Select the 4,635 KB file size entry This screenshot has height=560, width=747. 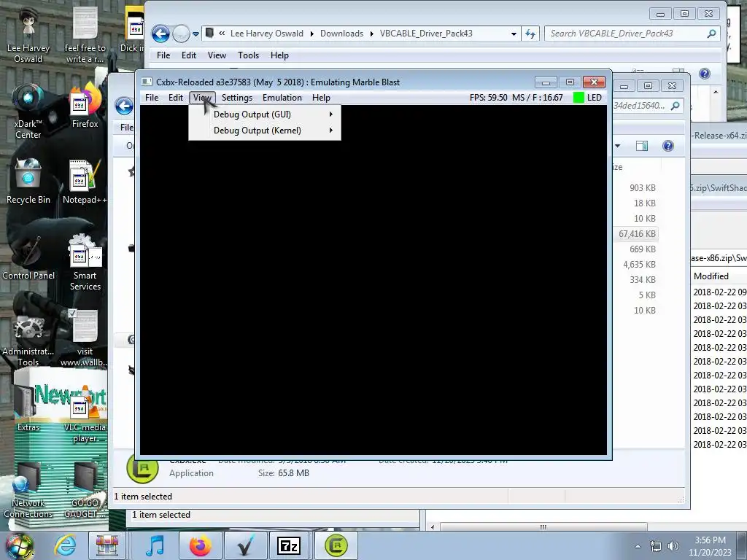[639, 264]
